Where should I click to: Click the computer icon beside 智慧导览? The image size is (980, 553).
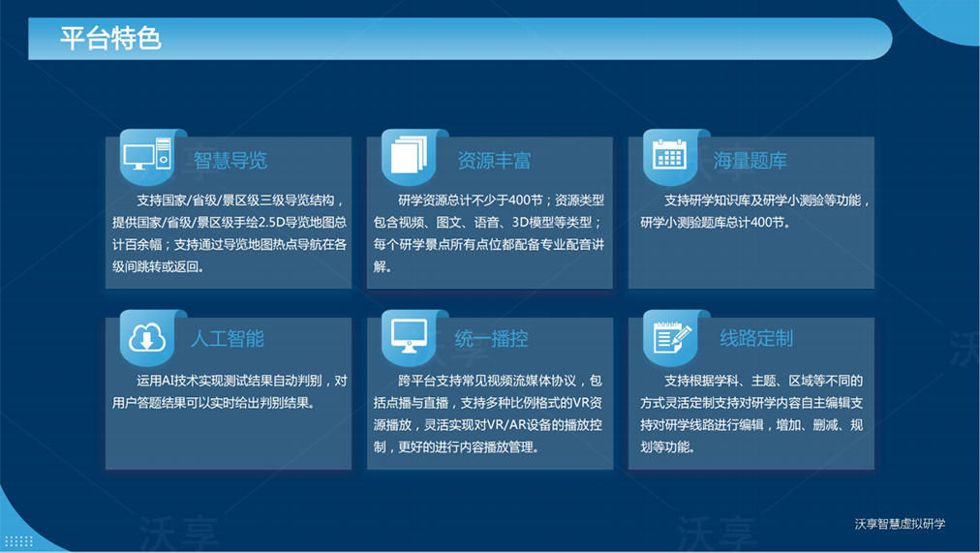coord(147,154)
